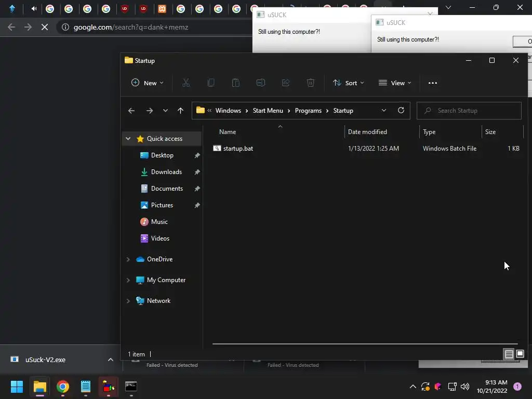Viewport: 532px width, 399px height.
Task: Select My Computer in navigation pane
Action: click(166, 280)
